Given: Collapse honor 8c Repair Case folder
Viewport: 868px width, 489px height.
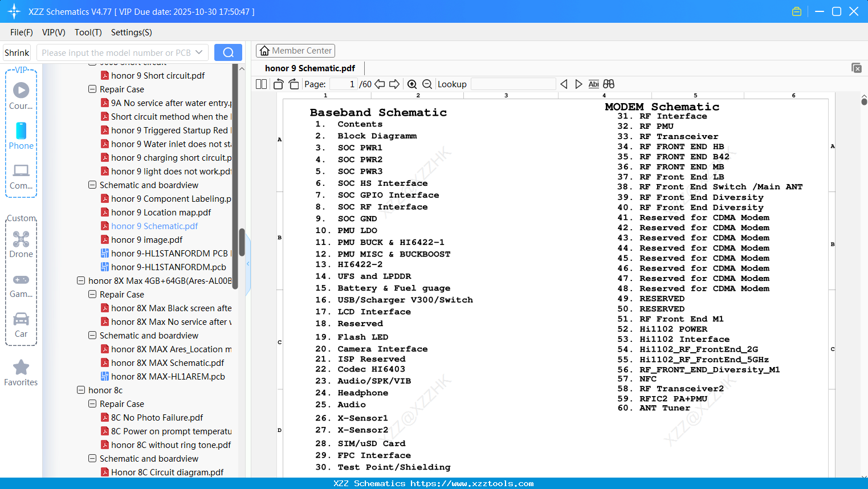Looking at the screenshot, I should pos(92,404).
